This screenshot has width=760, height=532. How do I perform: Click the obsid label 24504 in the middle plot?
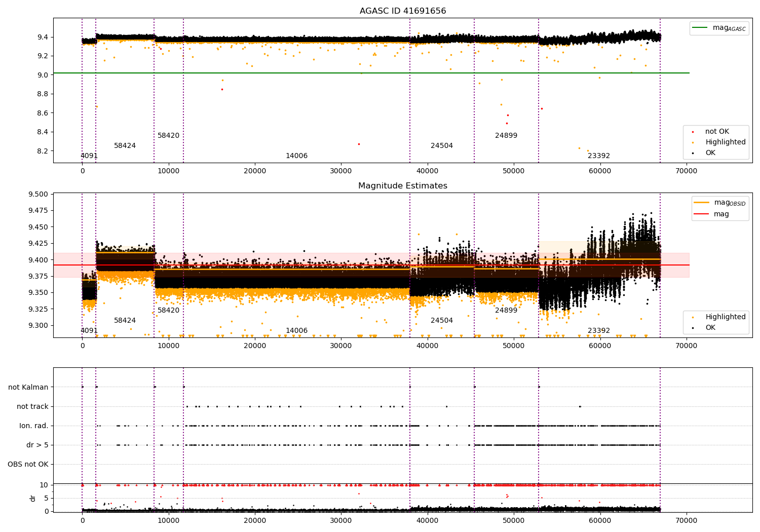point(442,321)
